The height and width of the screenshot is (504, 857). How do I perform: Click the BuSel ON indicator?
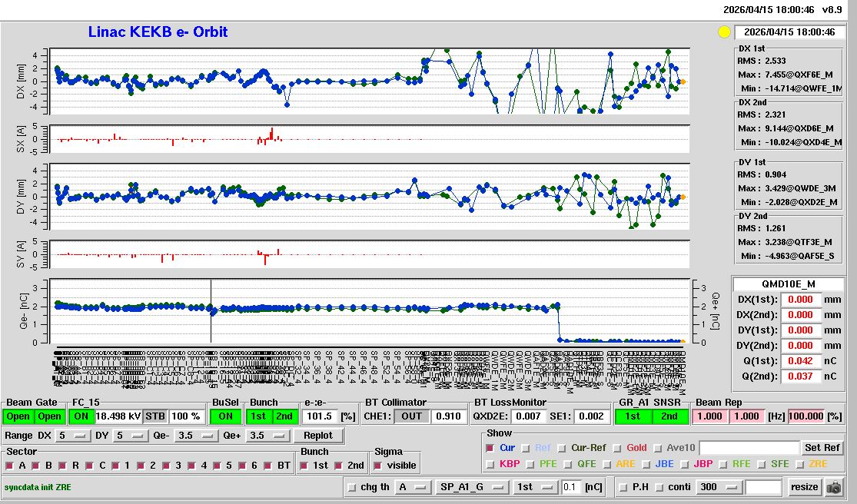(x=225, y=416)
